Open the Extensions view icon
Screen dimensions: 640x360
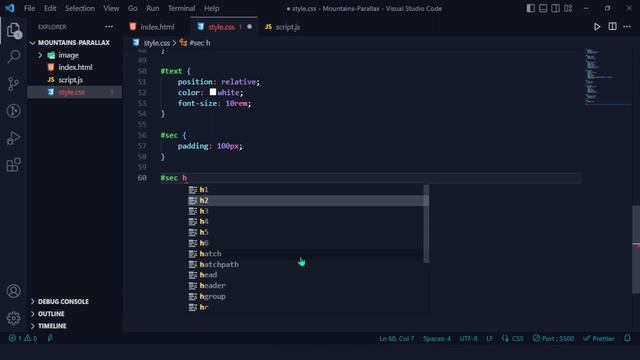[13, 165]
